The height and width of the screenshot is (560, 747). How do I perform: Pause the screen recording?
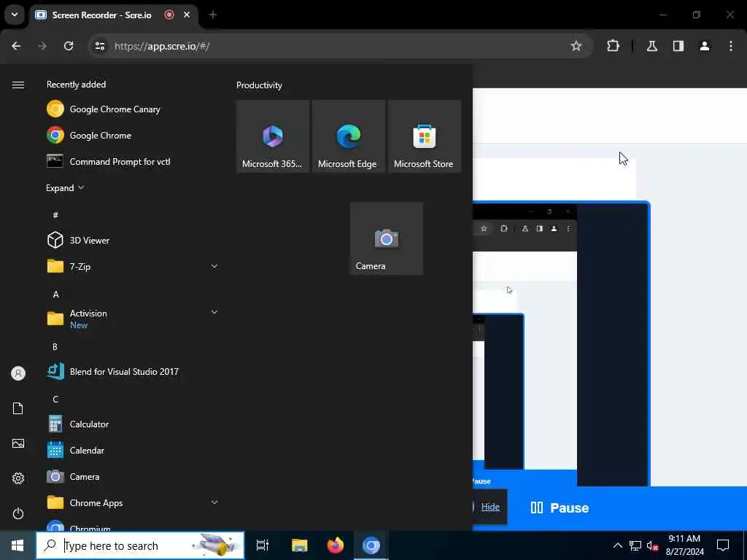pyautogui.click(x=560, y=507)
